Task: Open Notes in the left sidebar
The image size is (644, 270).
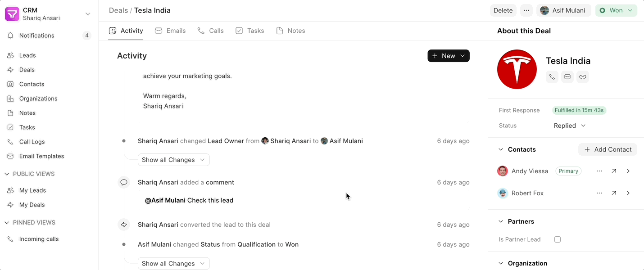Action: (49, 113)
